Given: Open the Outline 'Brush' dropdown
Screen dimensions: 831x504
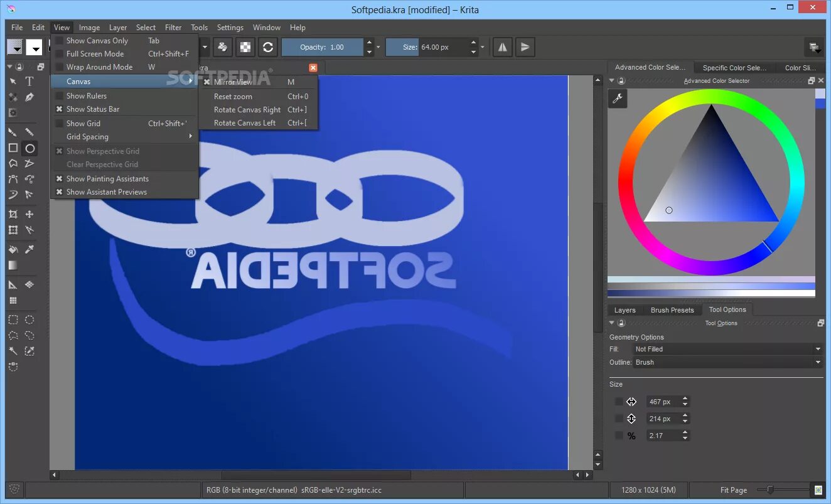Looking at the screenshot, I should [x=727, y=362].
